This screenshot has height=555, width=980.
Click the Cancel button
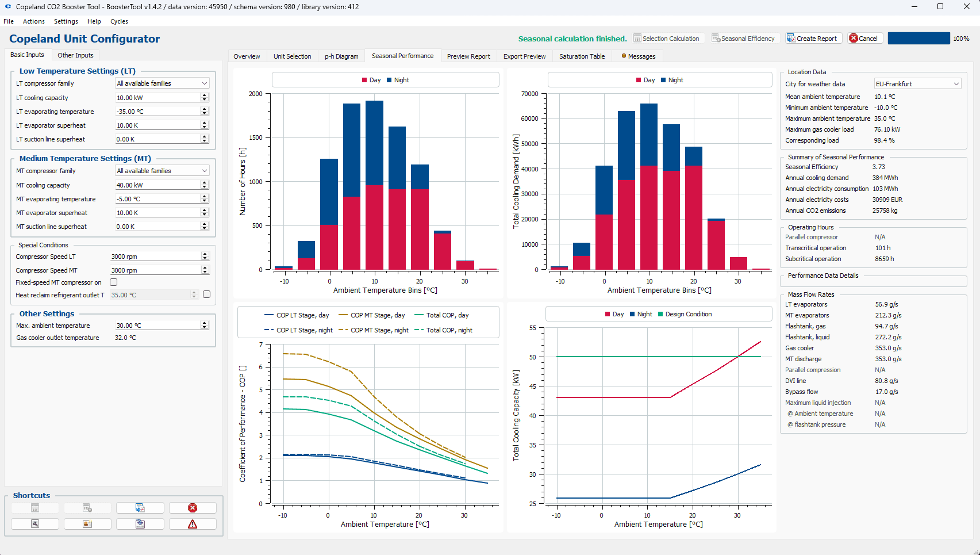[864, 39]
